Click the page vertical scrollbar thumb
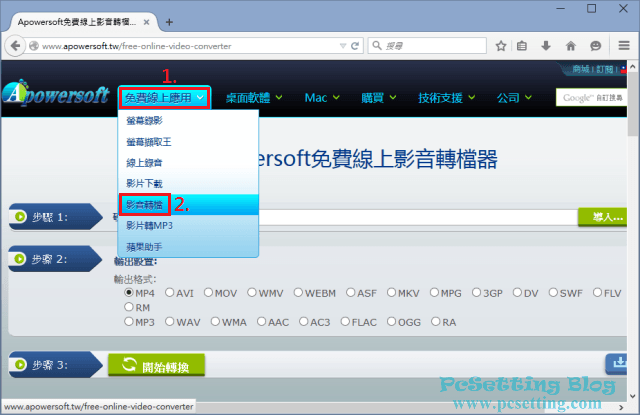The image size is (640, 415). pyautogui.click(x=633, y=105)
